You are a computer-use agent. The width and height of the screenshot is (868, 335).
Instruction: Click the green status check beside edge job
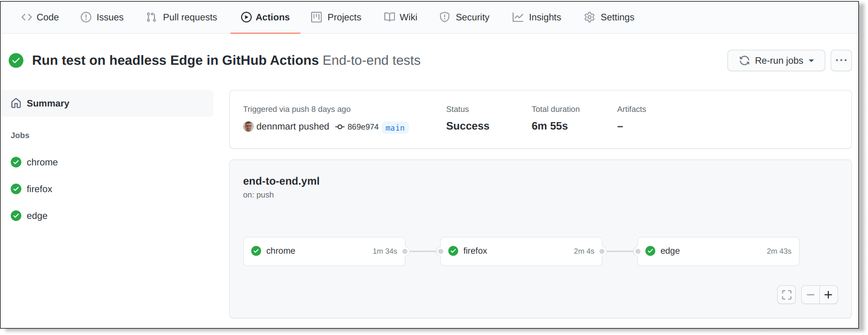coord(16,215)
